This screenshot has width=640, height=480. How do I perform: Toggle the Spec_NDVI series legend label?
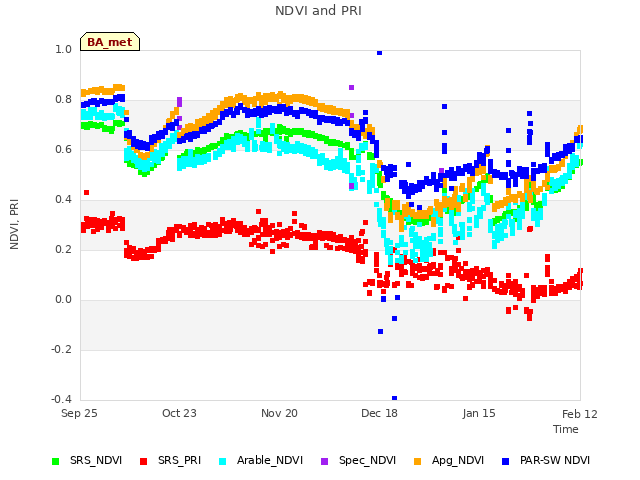tap(367, 460)
